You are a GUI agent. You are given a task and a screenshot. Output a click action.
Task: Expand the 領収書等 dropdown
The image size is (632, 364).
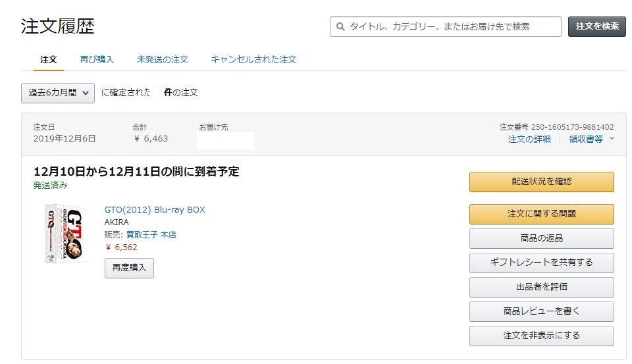(591, 139)
